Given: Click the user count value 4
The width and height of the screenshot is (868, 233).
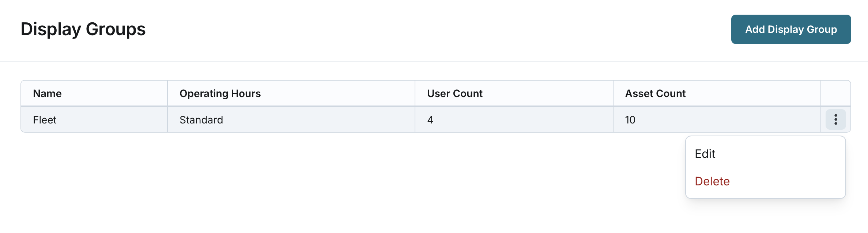Looking at the screenshot, I should point(430,120).
